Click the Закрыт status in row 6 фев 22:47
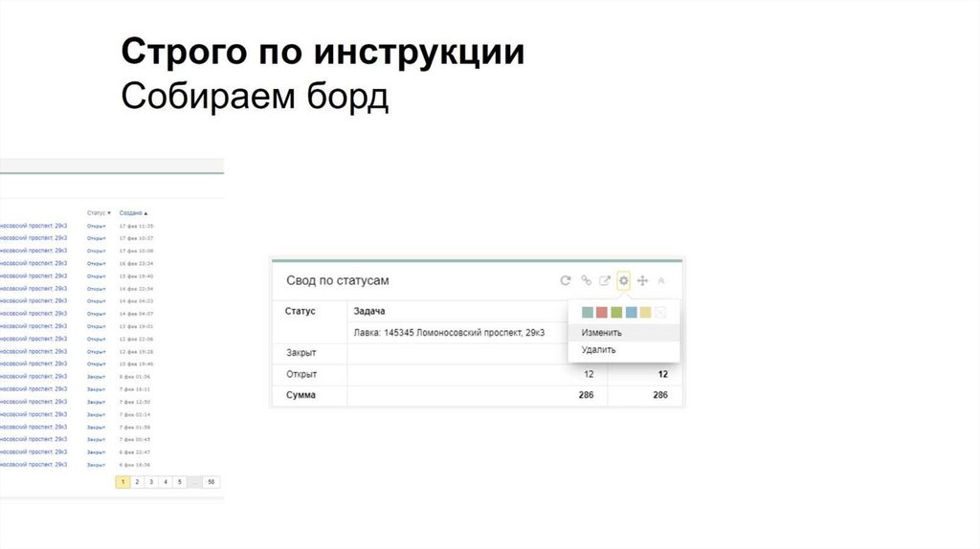 [x=97, y=452]
